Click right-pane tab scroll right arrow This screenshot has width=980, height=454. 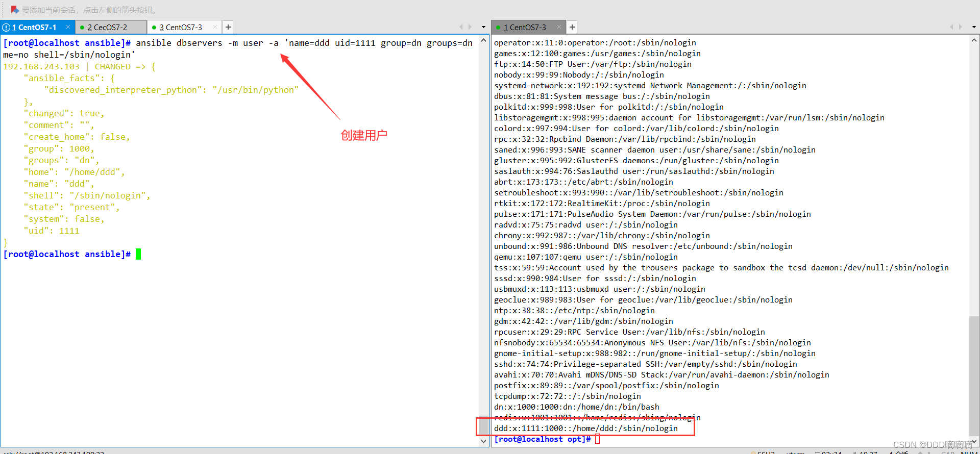[961, 27]
